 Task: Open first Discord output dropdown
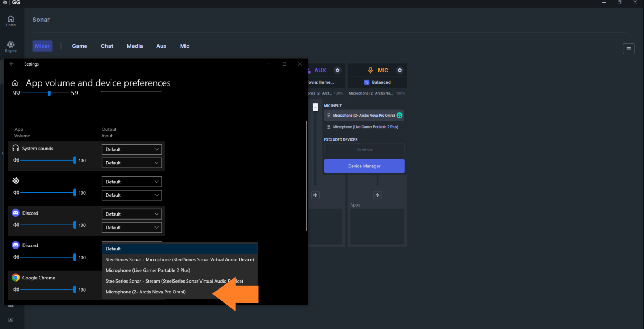[132, 214]
